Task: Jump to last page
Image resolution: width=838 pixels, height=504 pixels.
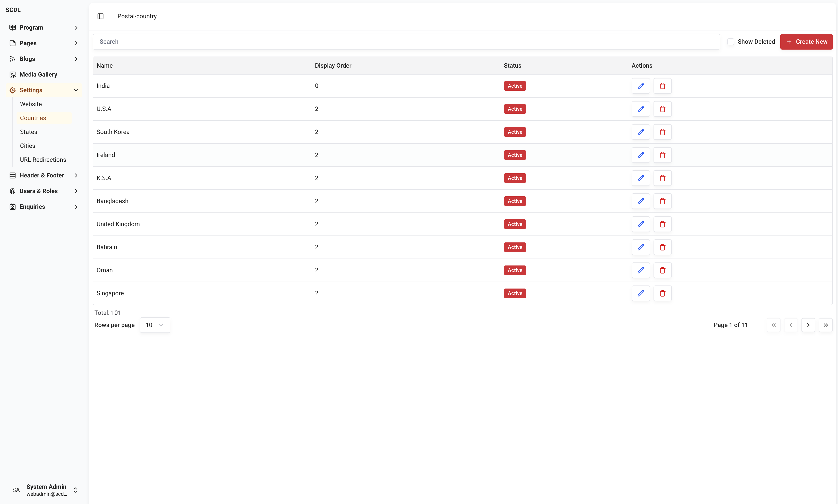Action: pos(825,325)
